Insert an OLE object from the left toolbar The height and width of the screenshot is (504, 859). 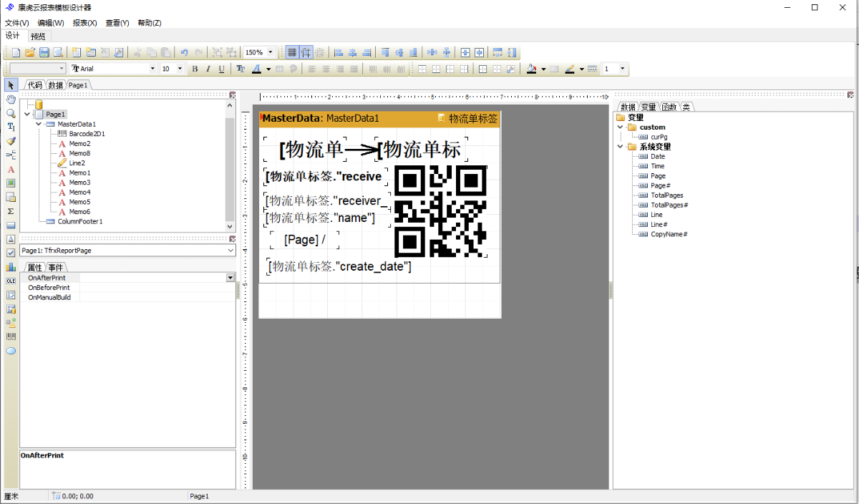coord(11,281)
